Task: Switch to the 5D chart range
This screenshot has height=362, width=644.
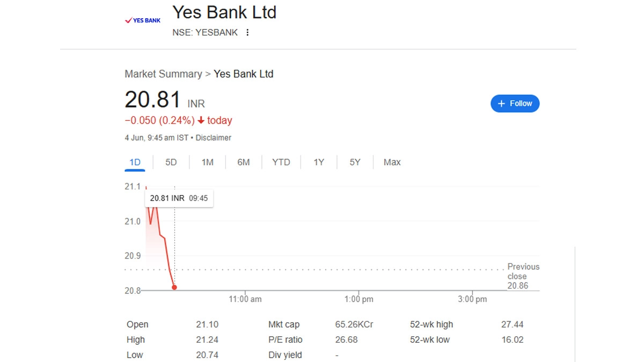Action: (171, 162)
